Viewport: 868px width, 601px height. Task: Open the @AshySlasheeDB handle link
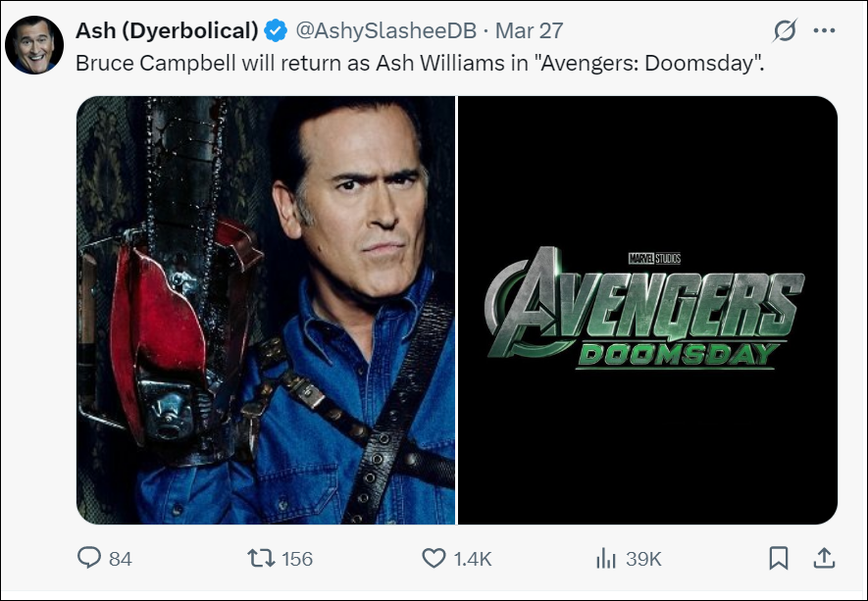[x=385, y=31]
